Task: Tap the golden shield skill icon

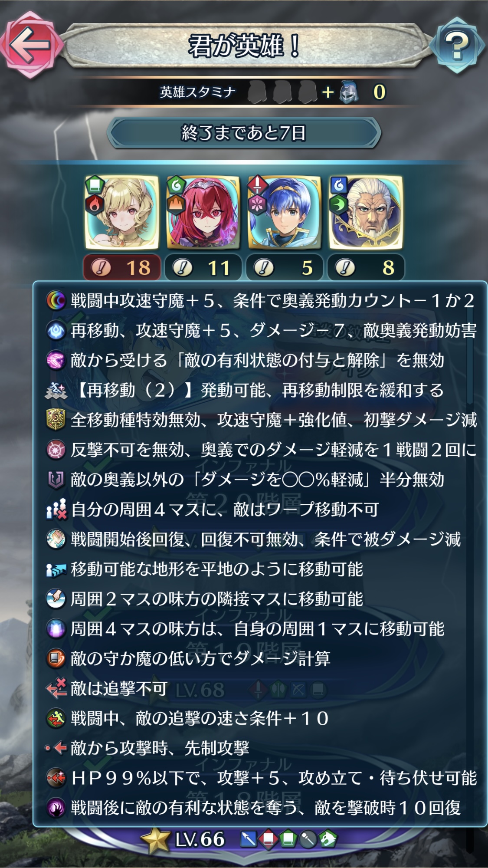Action: (x=56, y=420)
